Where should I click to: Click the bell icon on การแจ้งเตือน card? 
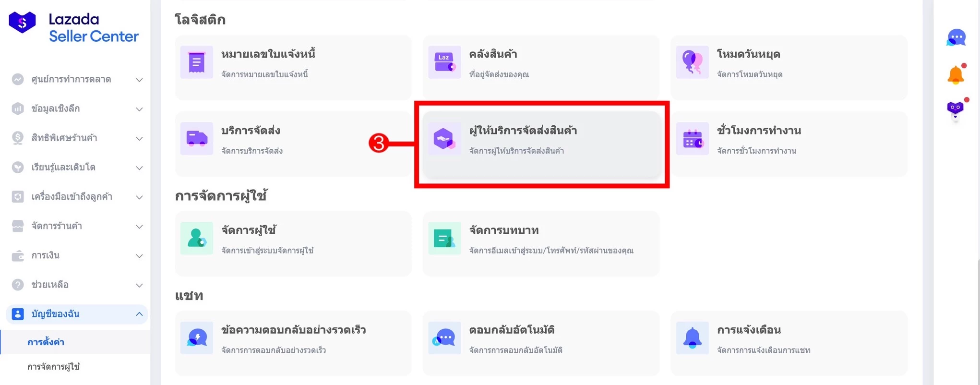[x=692, y=338]
